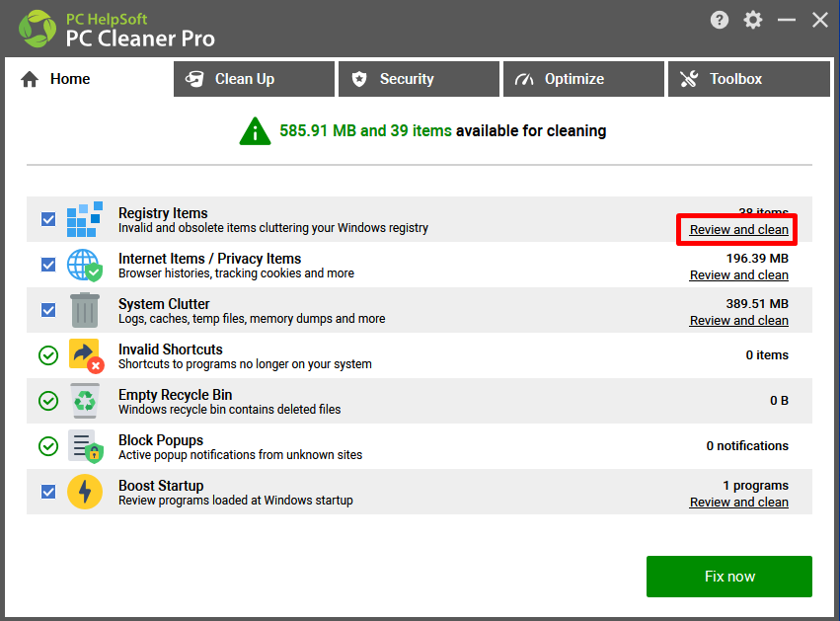Minimize the PC Cleaner Pro window
840x621 pixels.
[x=787, y=21]
